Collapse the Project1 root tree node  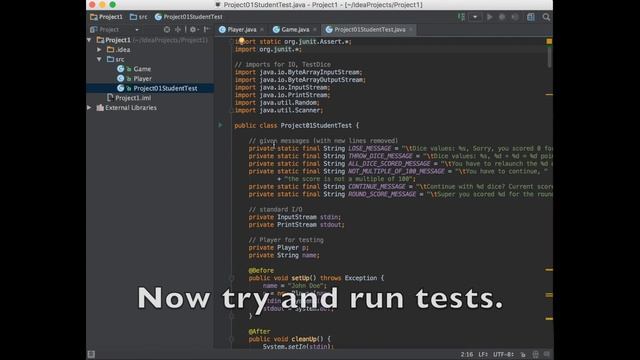tap(89, 40)
